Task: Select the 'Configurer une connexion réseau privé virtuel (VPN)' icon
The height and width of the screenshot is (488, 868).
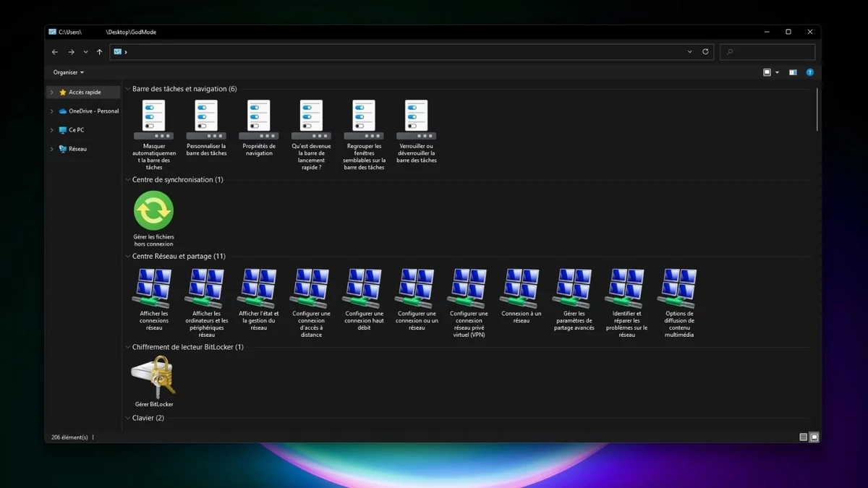Action: [469, 288]
